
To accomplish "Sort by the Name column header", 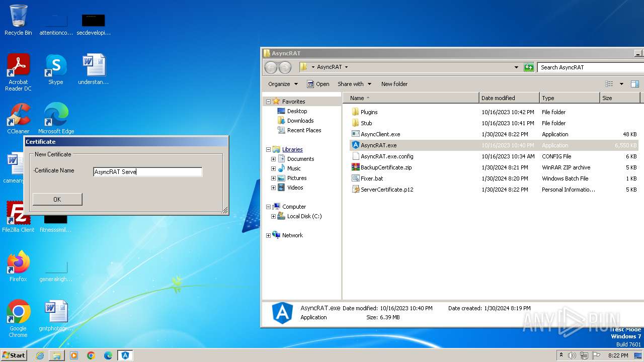I will click(411, 98).
